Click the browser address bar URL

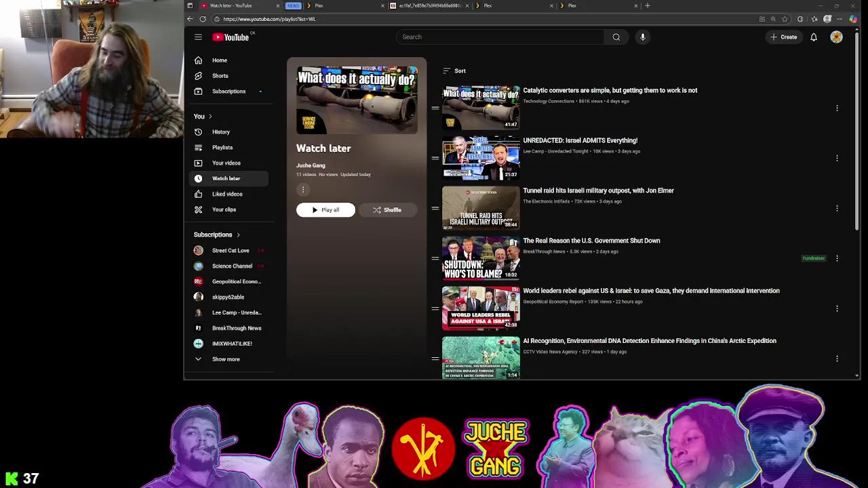(269, 19)
